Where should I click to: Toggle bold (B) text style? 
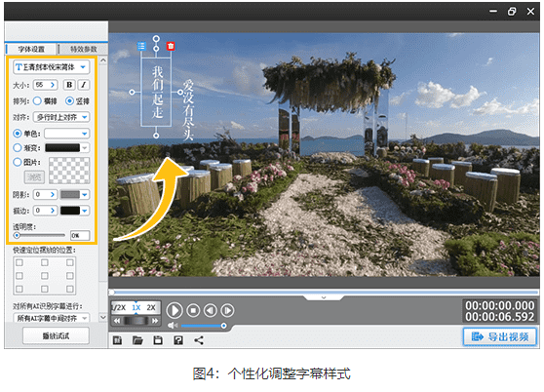click(69, 85)
